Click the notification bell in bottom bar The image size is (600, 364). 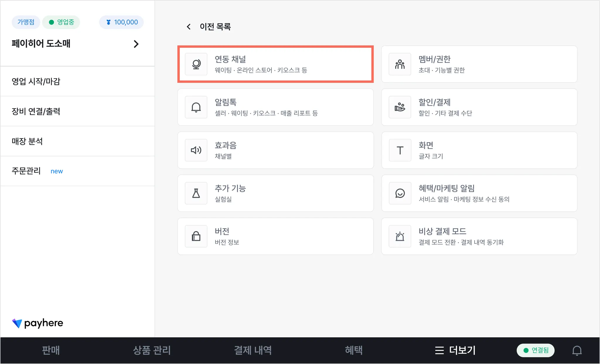pyautogui.click(x=577, y=350)
